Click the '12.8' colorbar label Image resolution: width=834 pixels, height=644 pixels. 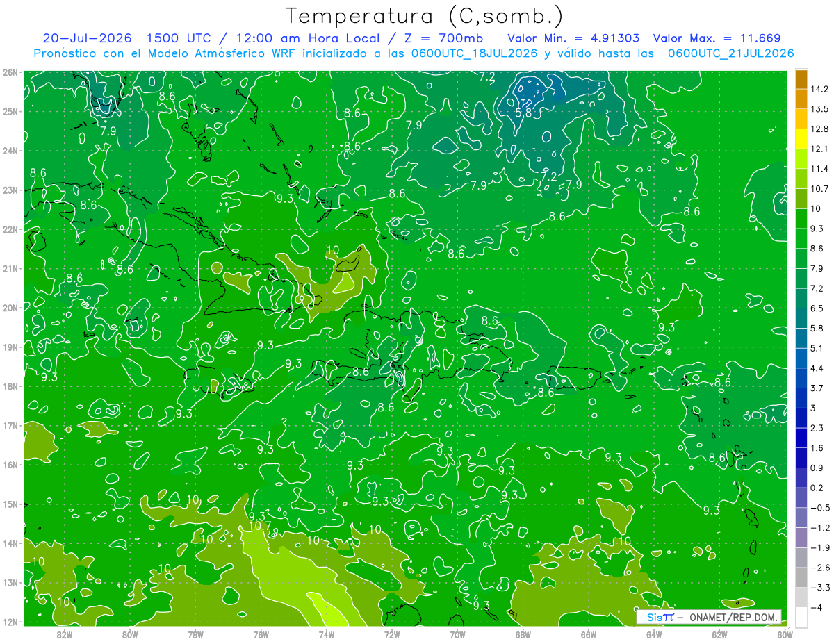click(819, 129)
